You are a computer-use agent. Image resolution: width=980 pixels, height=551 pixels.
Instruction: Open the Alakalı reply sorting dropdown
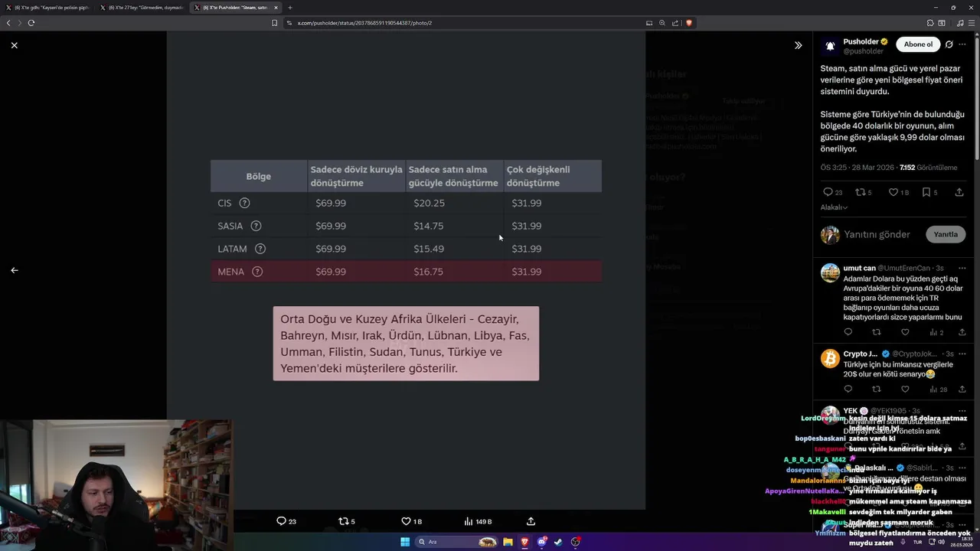(x=834, y=207)
